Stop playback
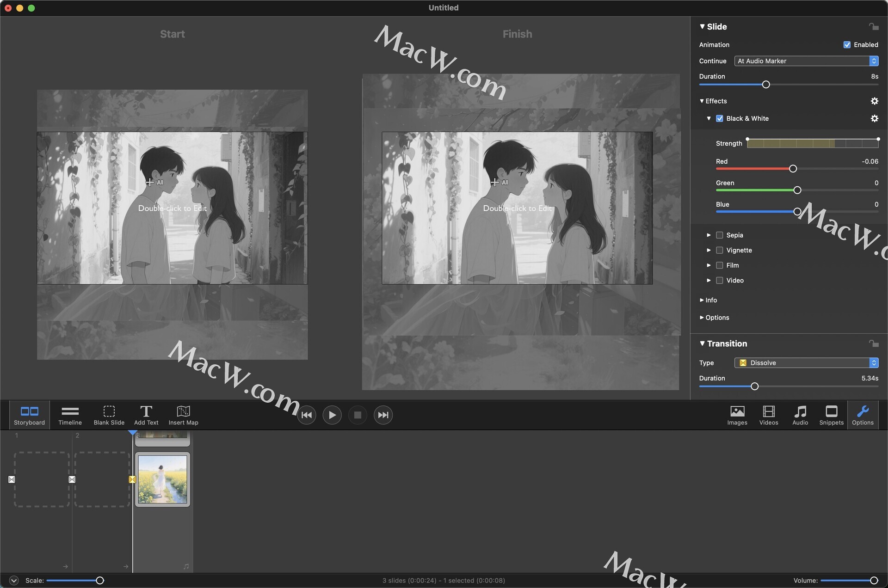 358,415
